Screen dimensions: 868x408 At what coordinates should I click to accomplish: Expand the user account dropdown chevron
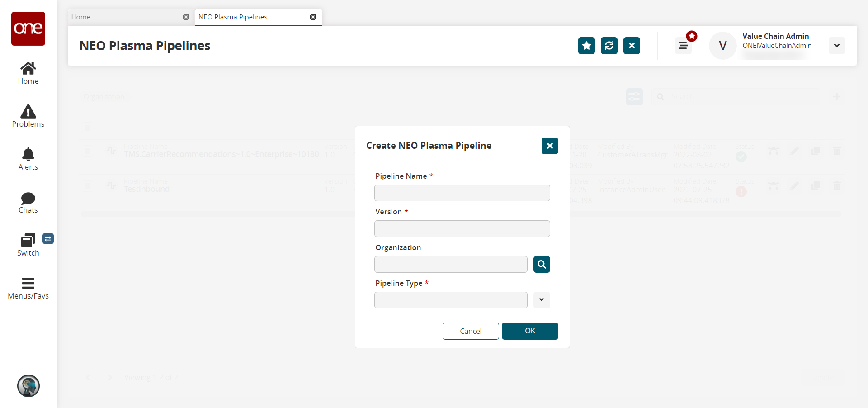point(837,46)
